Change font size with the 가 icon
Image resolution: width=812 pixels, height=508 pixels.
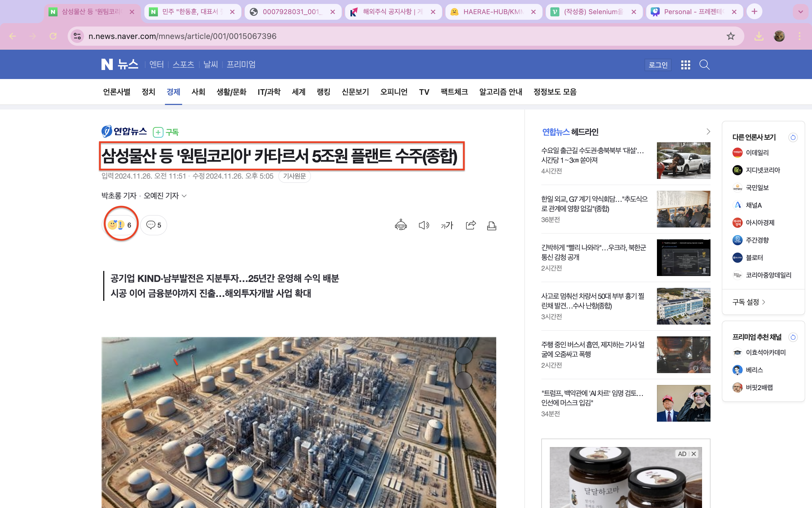(447, 225)
